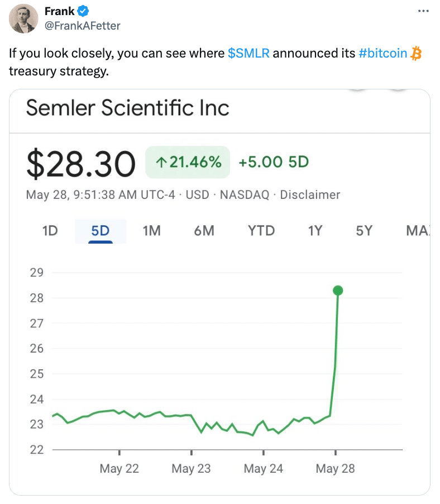The width and height of the screenshot is (440, 504).
Task: Switch chart to 1Y range tab
Action: 315,230
